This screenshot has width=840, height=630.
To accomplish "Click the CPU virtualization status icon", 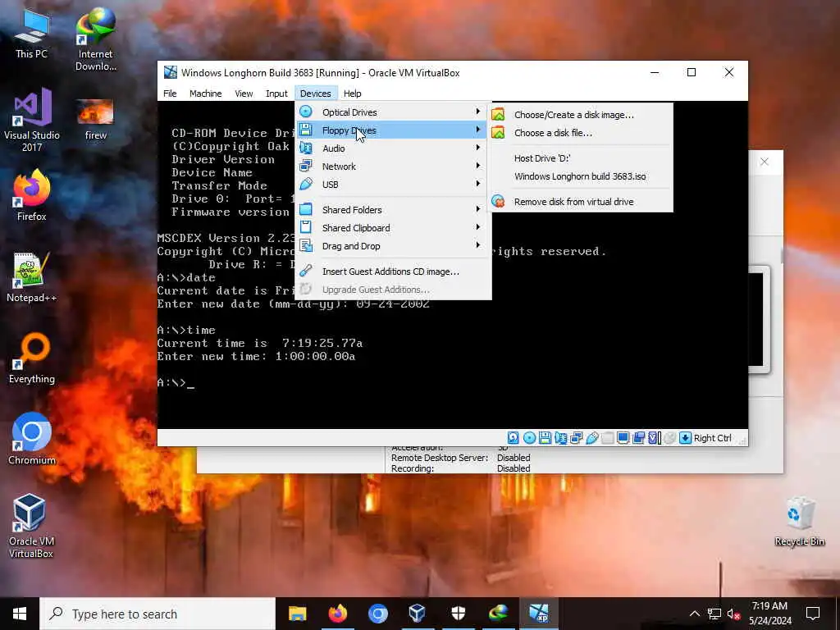I will point(654,438).
